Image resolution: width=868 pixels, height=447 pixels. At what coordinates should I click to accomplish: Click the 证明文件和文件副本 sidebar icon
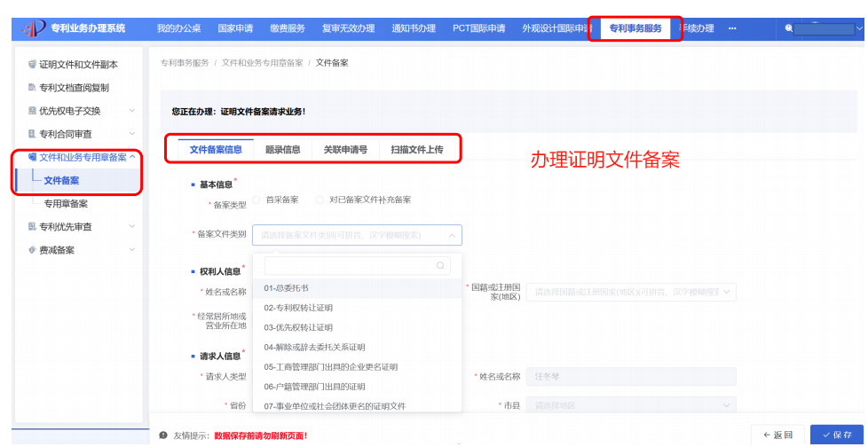[32, 65]
